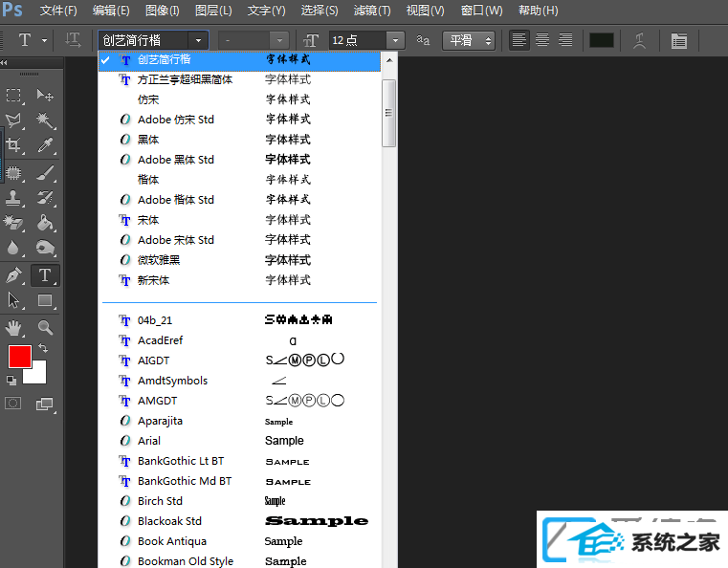Center text alignment
This screenshot has height=568, width=728.
click(542, 40)
